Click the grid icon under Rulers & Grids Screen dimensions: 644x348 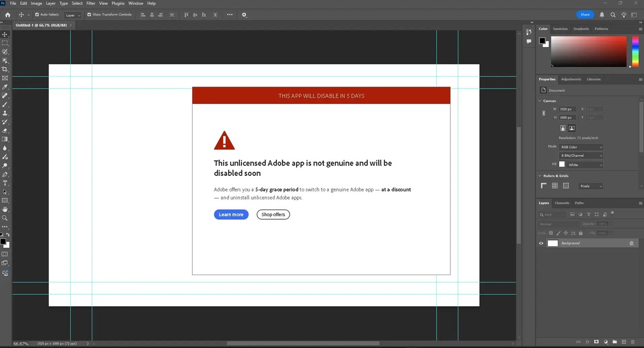point(554,186)
